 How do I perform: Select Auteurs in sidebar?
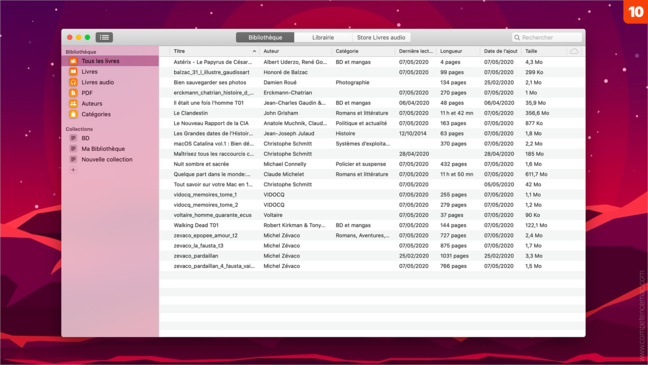pyautogui.click(x=110, y=103)
